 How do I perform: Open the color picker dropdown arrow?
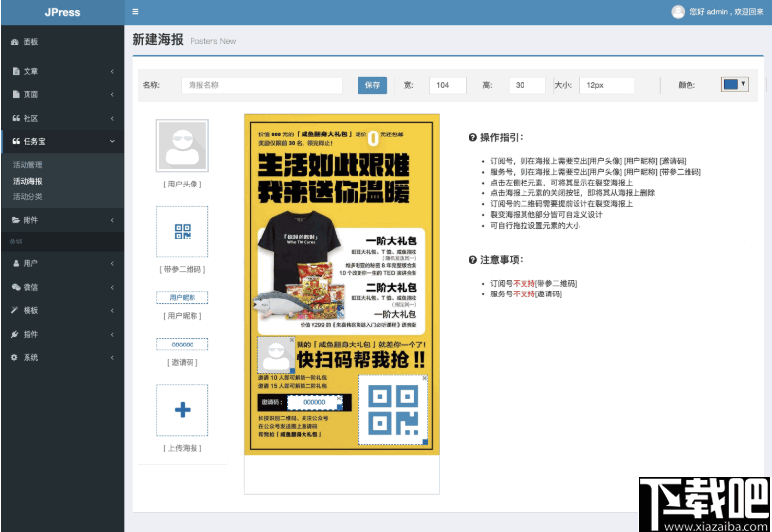(x=743, y=84)
